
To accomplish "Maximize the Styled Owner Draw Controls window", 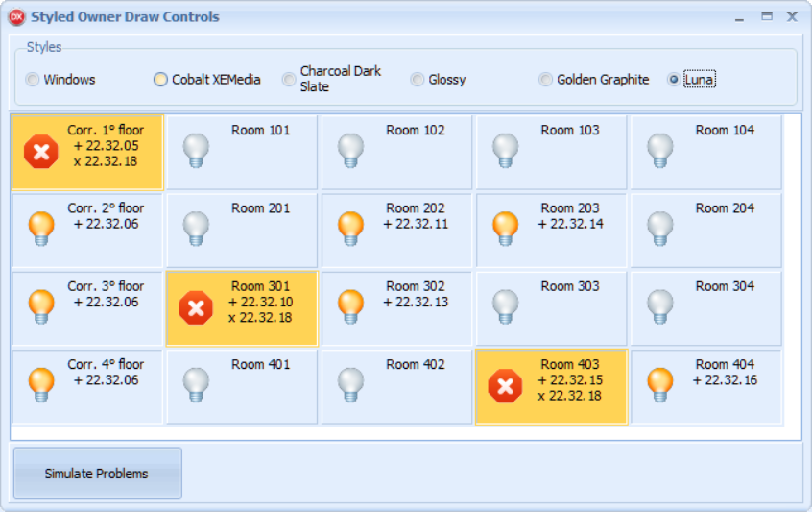I will (767, 16).
